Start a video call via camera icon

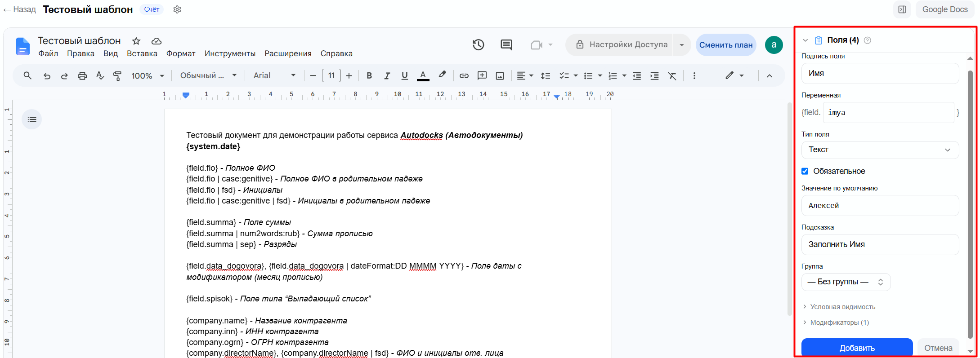click(537, 45)
